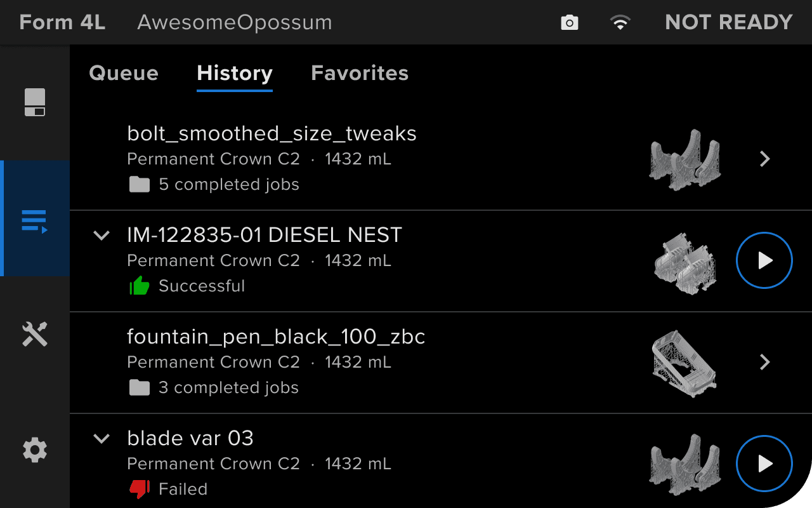Expand IM-122835-01 DIESEL NEST chevron
812x508 pixels.
point(101,236)
